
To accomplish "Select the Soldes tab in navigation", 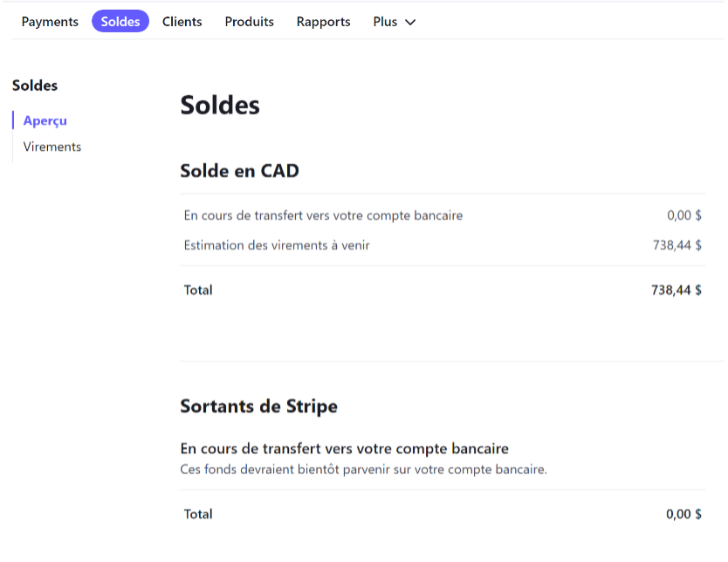I will tap(120, 21).
